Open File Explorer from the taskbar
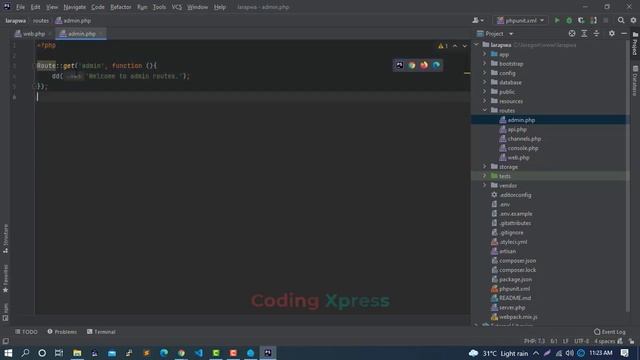Screen dimensions: 640x360 [77, 353]
